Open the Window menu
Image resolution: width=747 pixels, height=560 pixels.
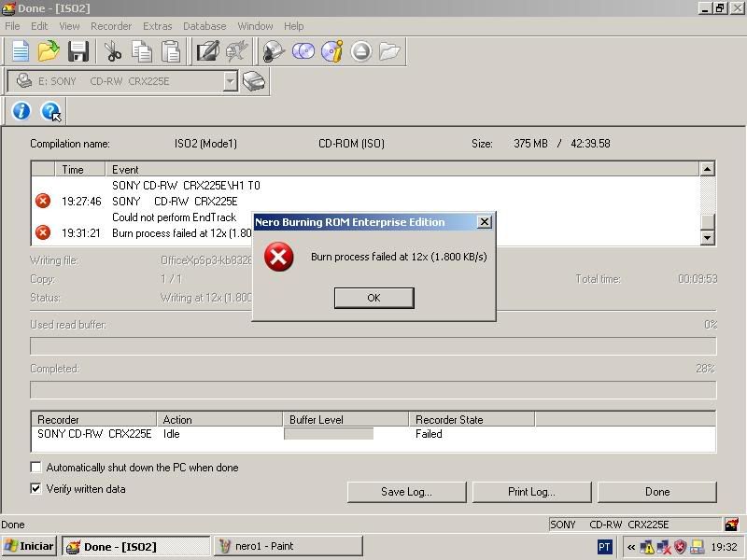[x=255, y=26]
